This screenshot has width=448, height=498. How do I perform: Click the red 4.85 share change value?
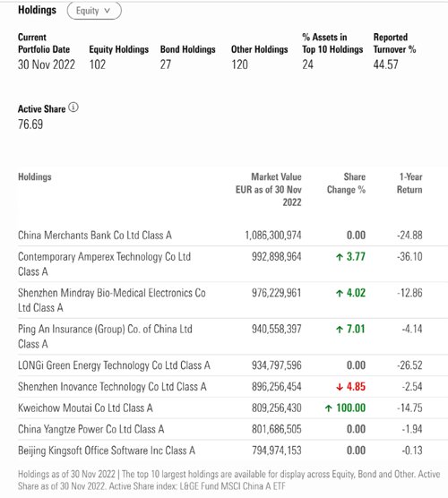tap(350, 387)
